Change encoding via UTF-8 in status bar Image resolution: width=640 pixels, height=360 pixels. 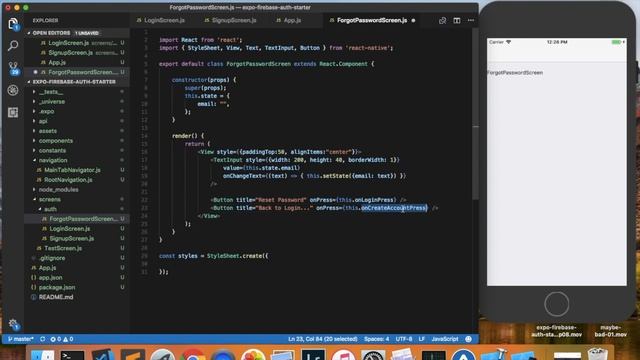point(404,339)
